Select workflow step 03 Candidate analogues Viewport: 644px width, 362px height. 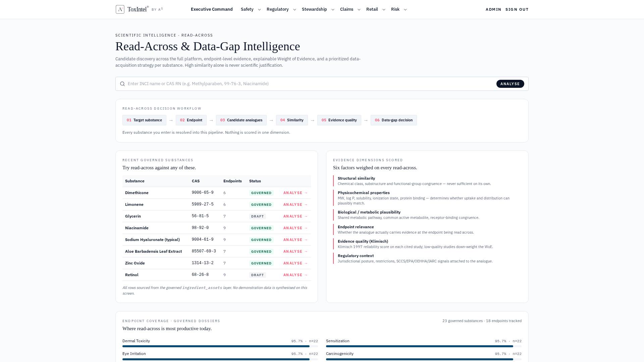241,120
